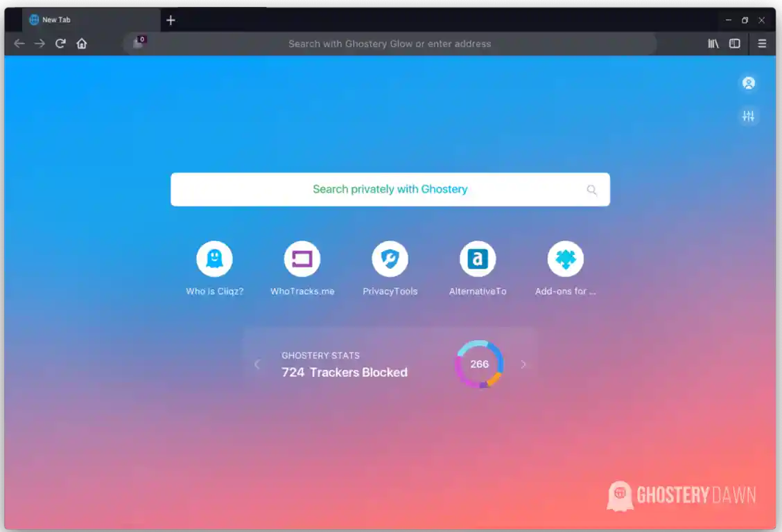782x532 pixels.
Task: Show previous Ghostery stats slide
Action: coord(257,364)
